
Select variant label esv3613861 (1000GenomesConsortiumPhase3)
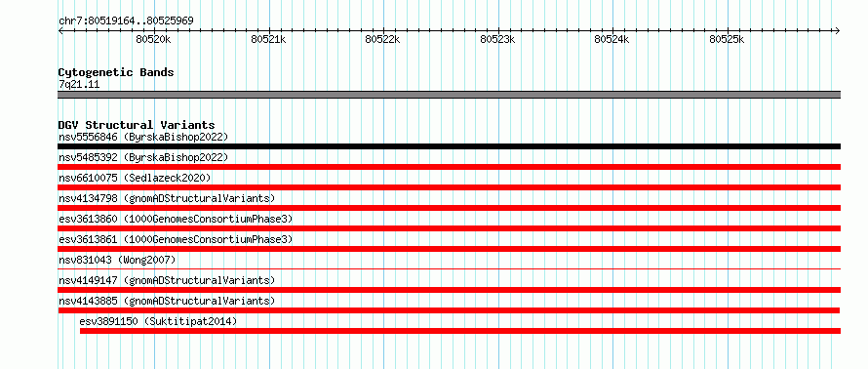click(176, 239)
